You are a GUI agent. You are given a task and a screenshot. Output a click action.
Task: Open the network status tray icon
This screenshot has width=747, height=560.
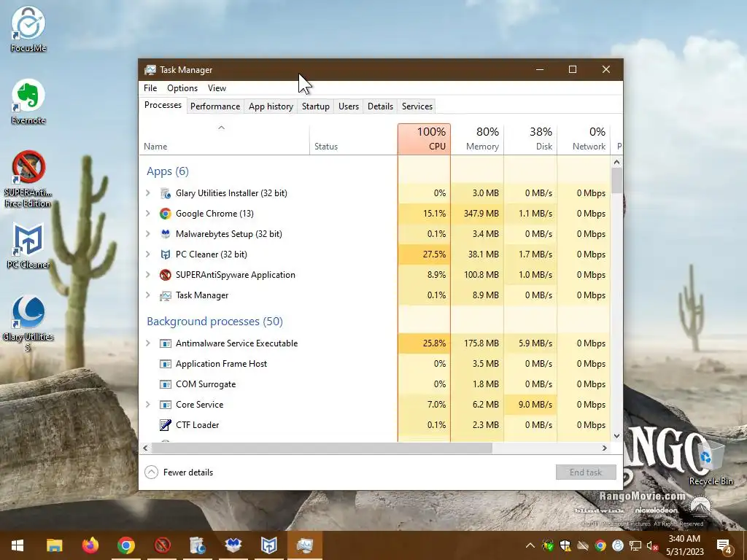click(x=635, y=545)
